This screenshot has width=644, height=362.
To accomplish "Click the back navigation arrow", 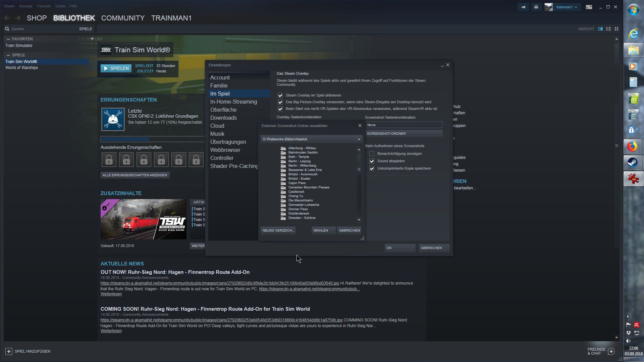I will click(x=7, y=18).
